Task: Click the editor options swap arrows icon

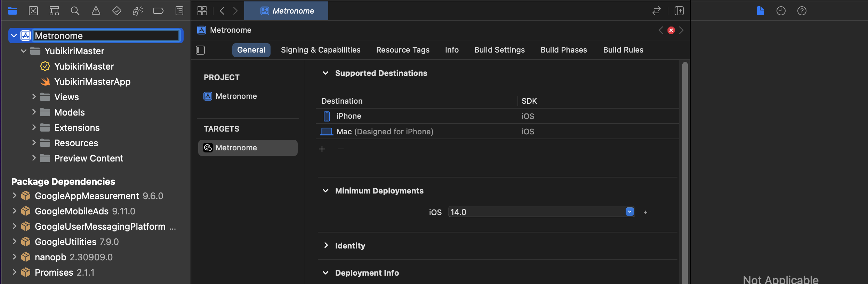Action: 657,11
